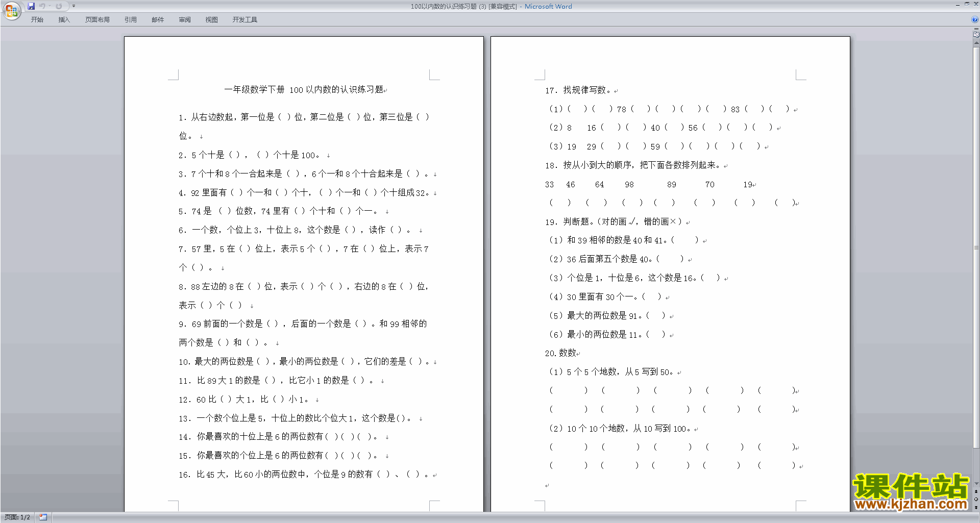Click the Select Browse Object round button
Viewport: 980px width, 523px height.
[x=976, y=500]
